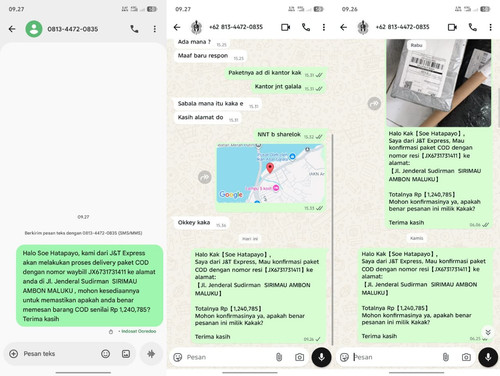500x376 pixels.
Task: Start voice call in right WhatsApp chat
Action: (x=472, y=27)
